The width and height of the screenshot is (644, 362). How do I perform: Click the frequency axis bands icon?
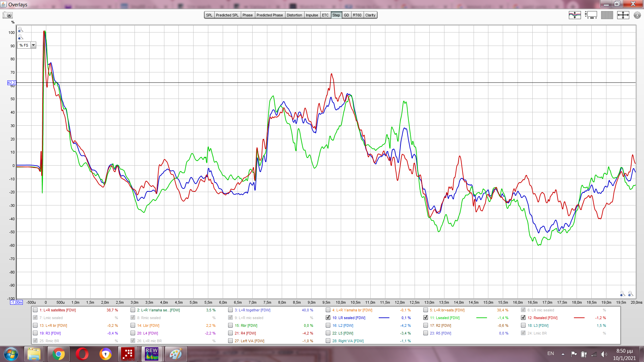coord(607,15)
